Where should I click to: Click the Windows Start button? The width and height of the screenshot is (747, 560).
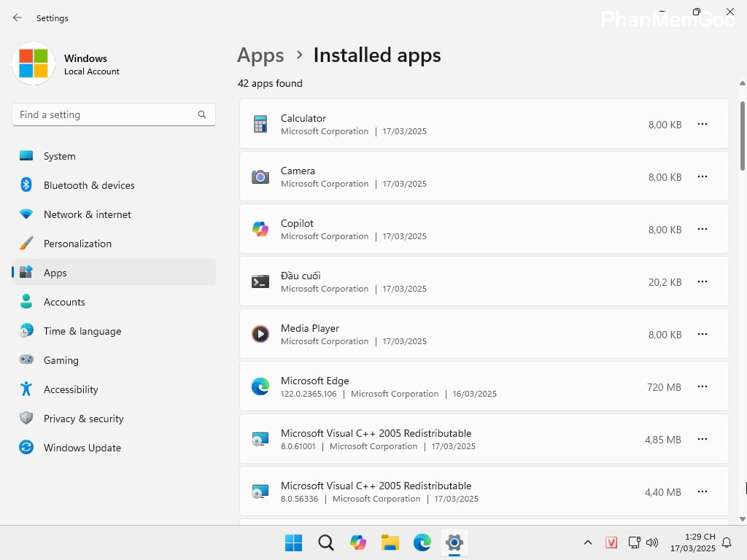click(294, 542)
